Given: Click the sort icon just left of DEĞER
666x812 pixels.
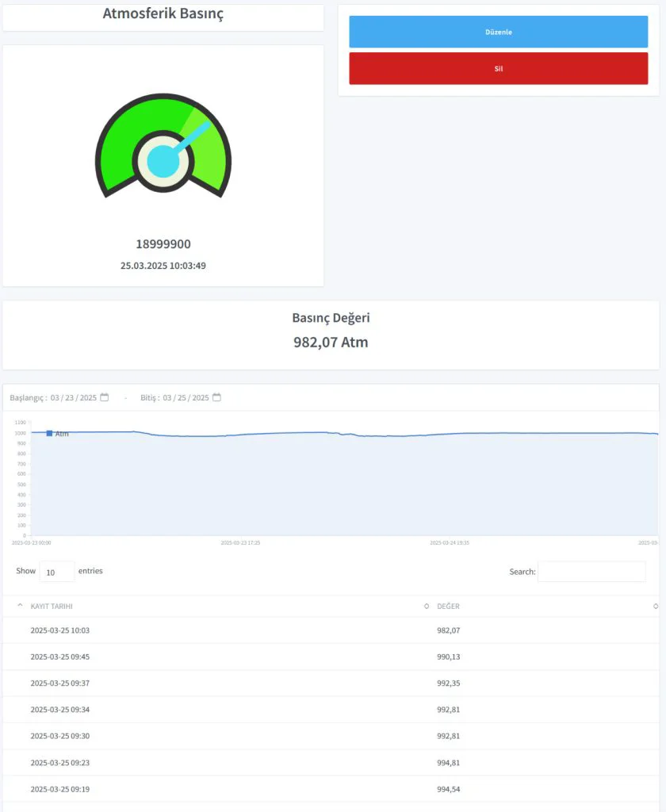Looking at the screenshot, I should pyautogui.click(x=427, y=607).
